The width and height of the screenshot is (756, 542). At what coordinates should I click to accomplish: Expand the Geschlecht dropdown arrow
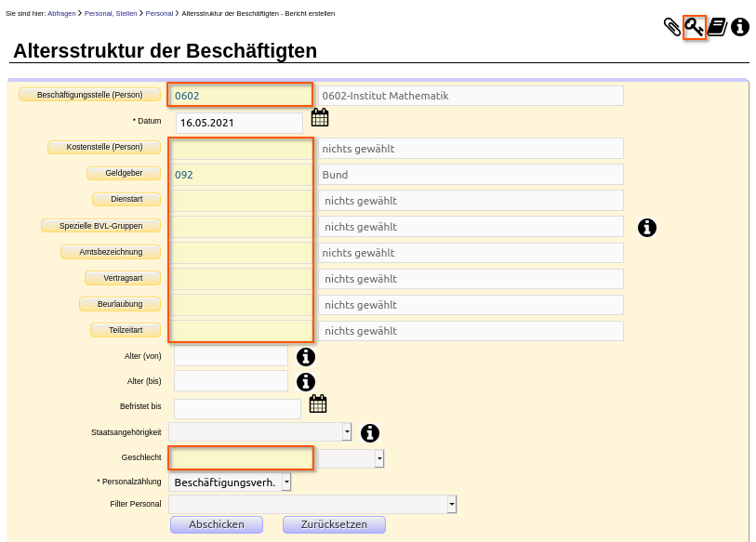[379, 458]
